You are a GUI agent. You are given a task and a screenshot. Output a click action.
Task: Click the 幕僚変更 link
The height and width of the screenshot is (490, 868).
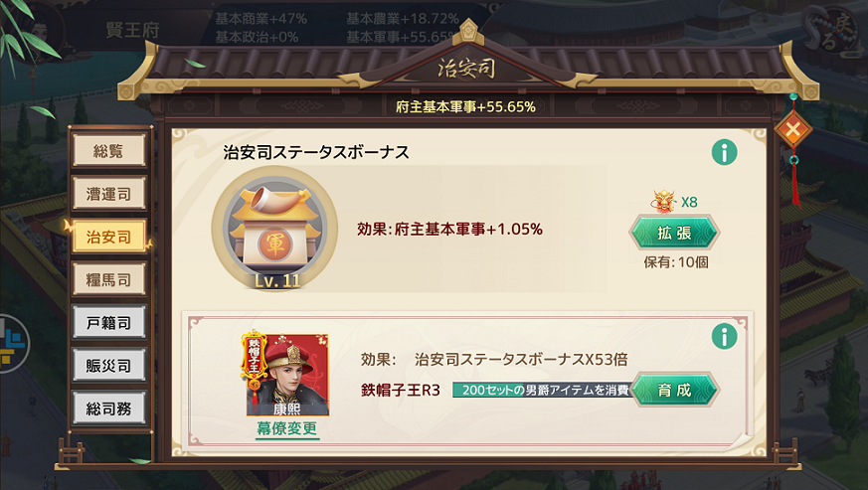(286, 428)
